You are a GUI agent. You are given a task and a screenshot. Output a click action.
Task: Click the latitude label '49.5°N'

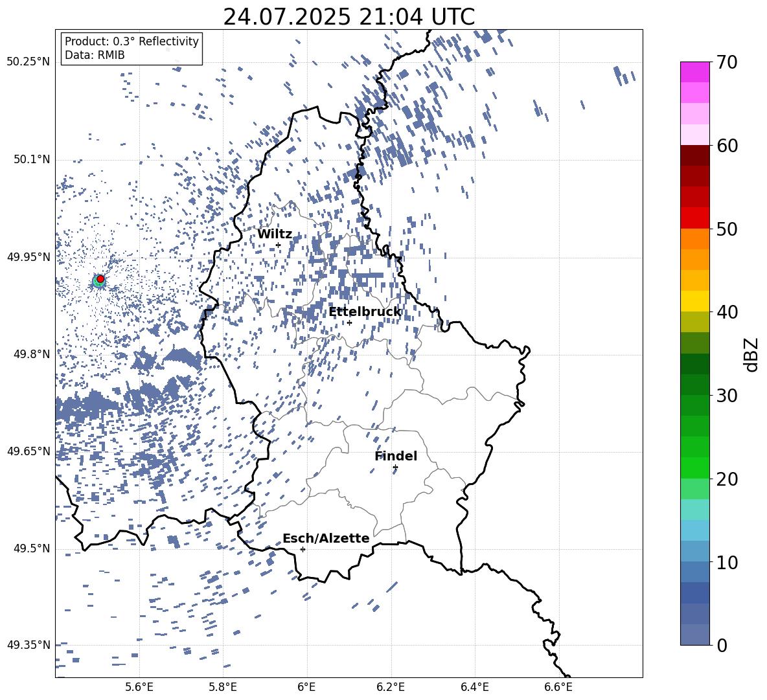[x=31, y=548]
